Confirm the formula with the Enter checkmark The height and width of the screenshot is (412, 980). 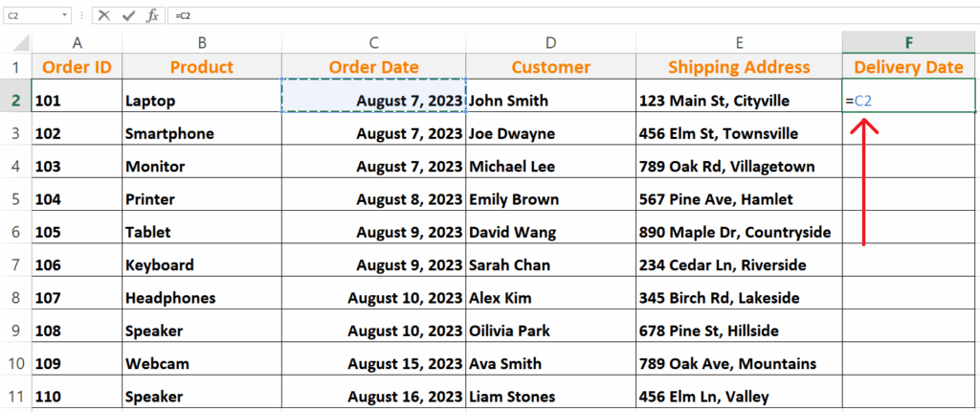point(127,16)
